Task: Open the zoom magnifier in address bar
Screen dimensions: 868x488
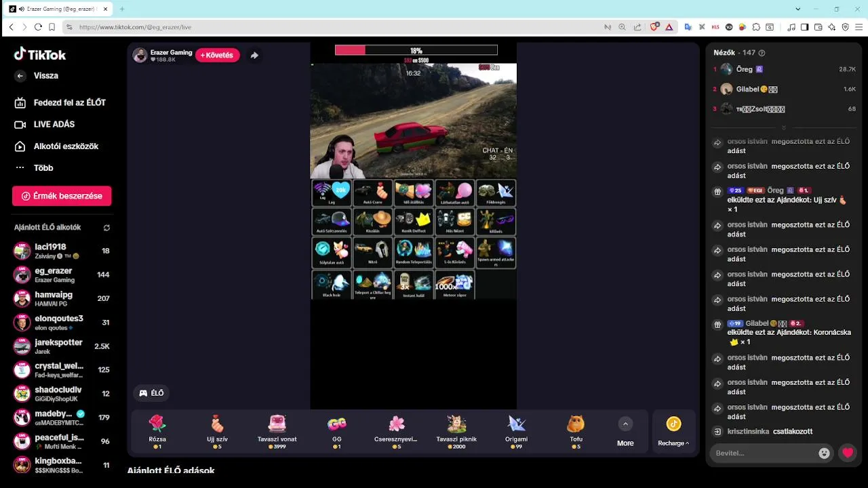Action: coord(623,27)
